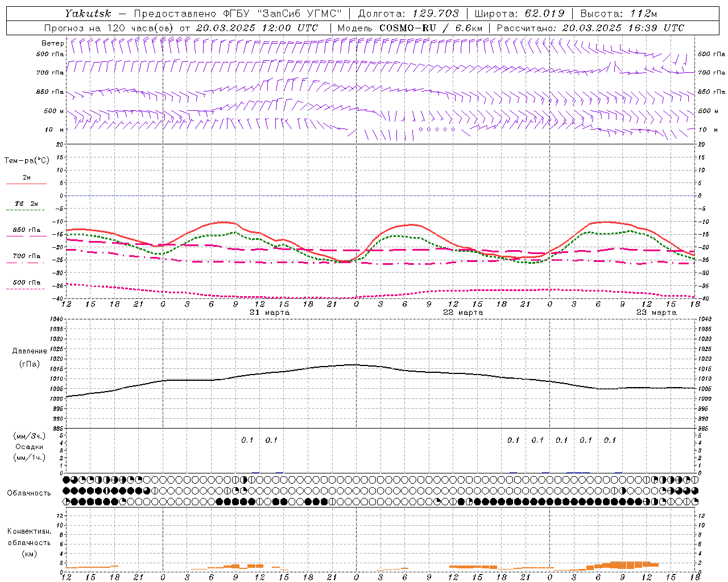Click the '21 марта' date label
The image size is (728, 582).
(270, 313)
